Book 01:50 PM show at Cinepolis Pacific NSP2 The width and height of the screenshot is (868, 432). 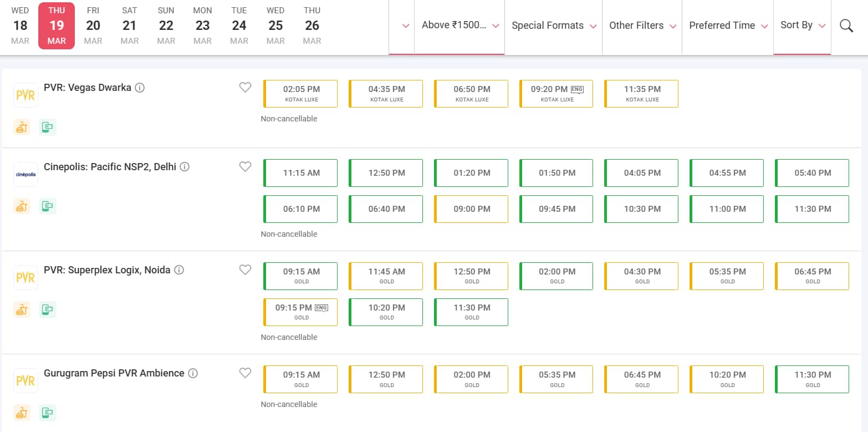point(556,173)
